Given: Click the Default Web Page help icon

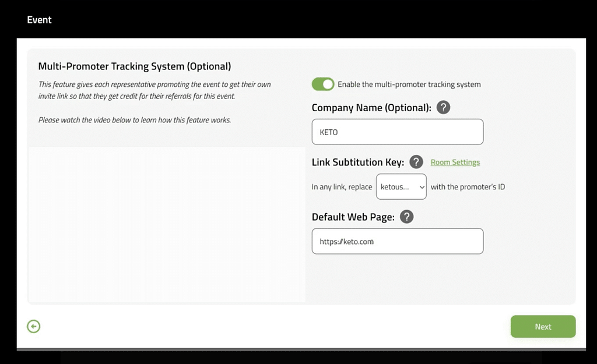Looking at the screenshot, I should [x=406, y=217].
